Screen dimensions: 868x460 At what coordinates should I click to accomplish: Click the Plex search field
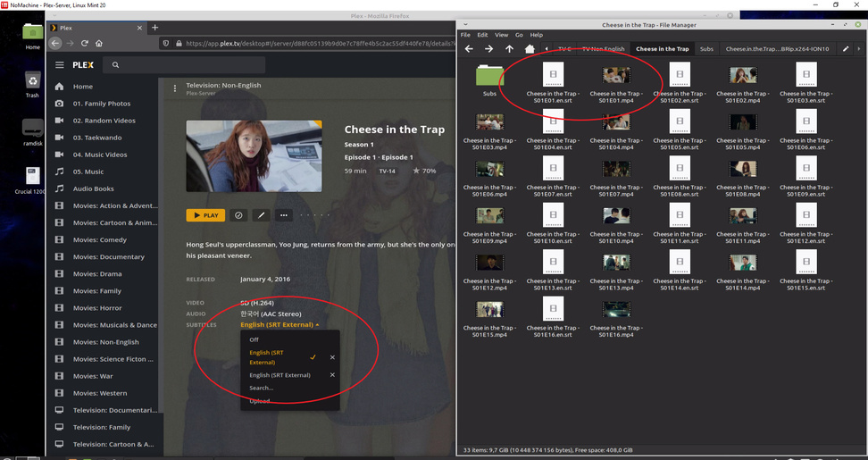click(184, 65)
